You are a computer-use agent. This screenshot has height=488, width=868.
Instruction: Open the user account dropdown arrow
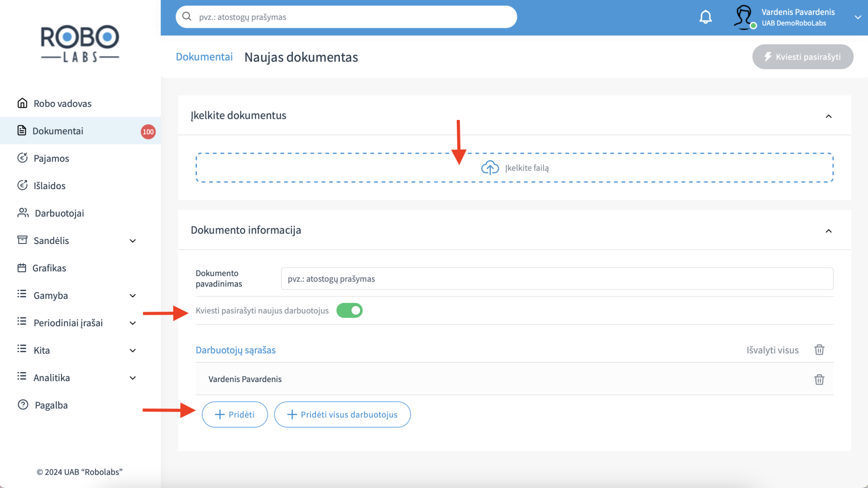(x=858, y=17)
